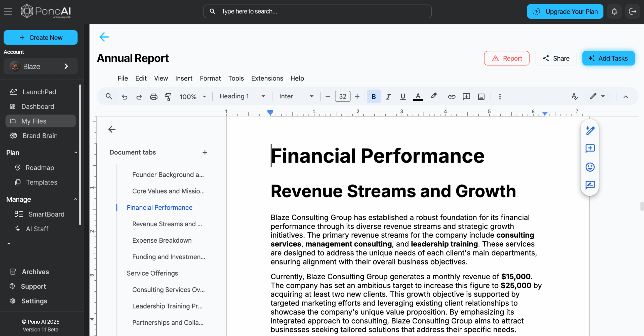
Task: Add a comment from toolbar
Action: click(x=466, y=97)
